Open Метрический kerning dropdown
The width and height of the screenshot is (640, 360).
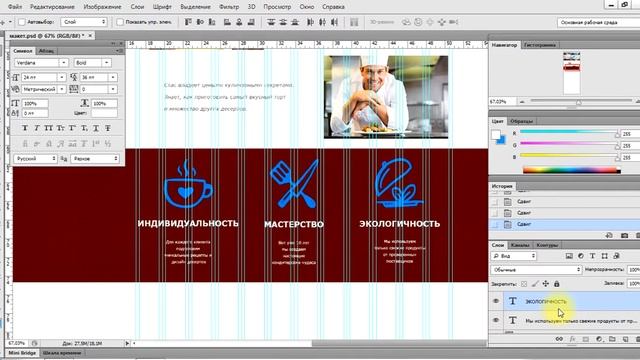(62, 89)
